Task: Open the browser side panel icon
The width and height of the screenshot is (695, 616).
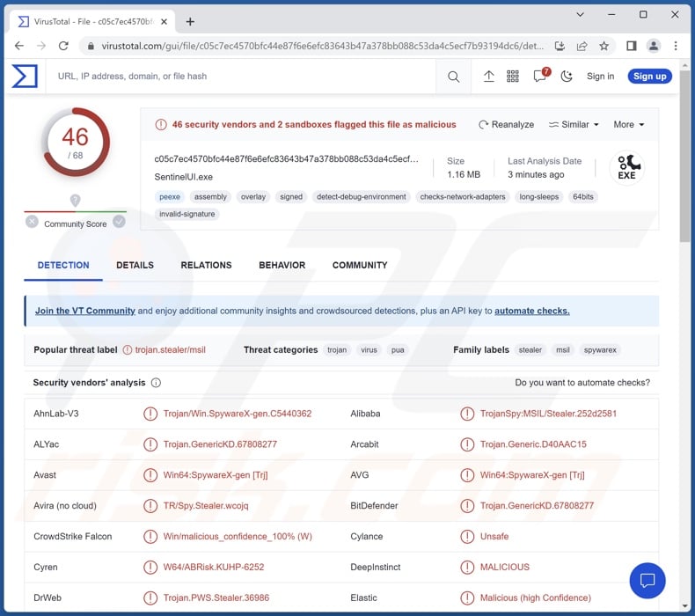Action: point(631,46)
